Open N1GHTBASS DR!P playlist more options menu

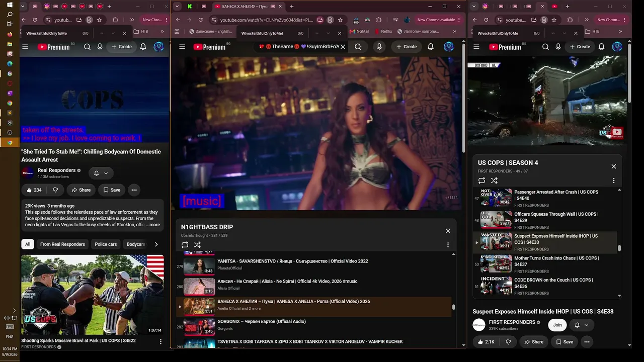coord(448,245)
